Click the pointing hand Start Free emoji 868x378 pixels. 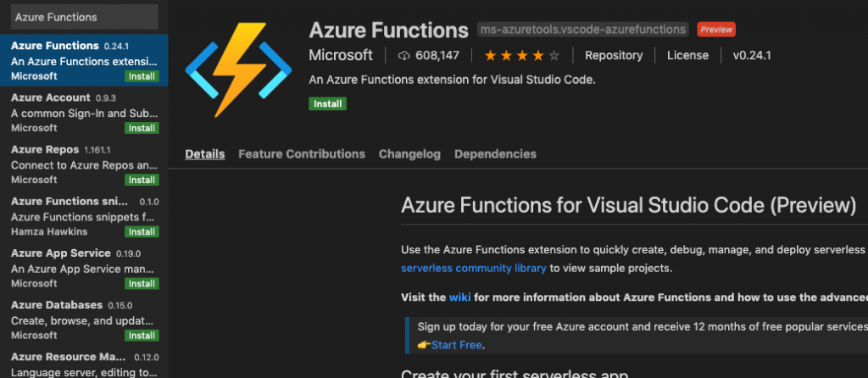pos(425,345)
